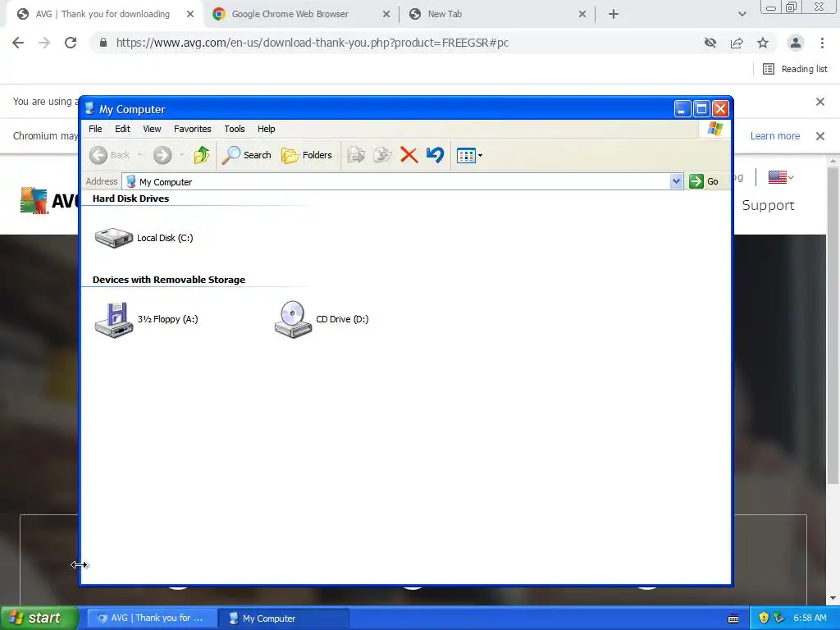
Task: Open the US flag language selector
Action: pos(781,177)
